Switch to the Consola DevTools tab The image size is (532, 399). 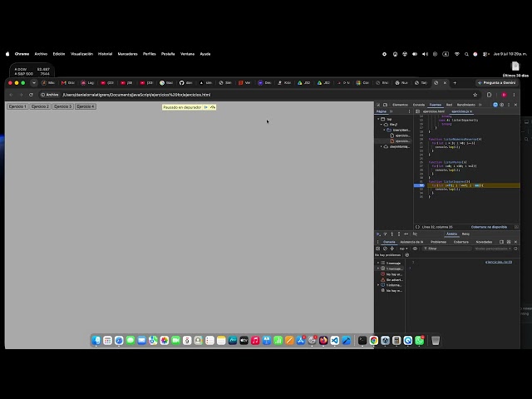(x=419, y=105)
